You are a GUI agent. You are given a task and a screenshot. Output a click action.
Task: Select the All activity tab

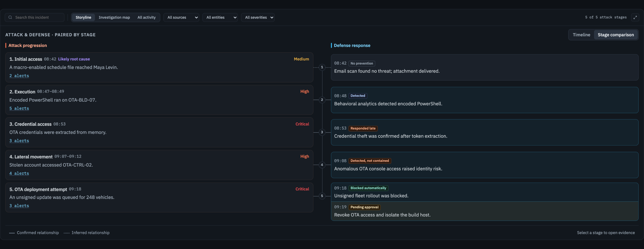coord(146,17)
